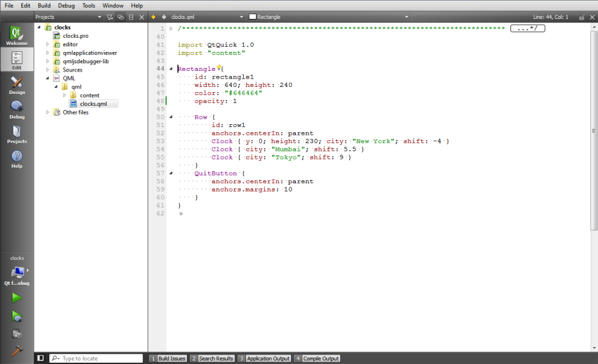Click the "Mumbai" string in code
This screenshot has width=598, height=364.
click(288, 149)
